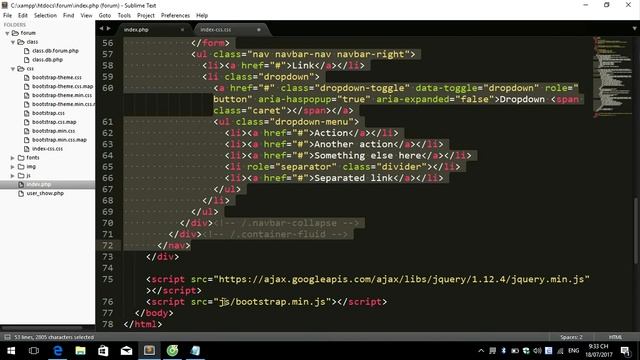Screen dimensions: 640x360
Task: Change indentation via Spaces: 2
Action: pos(571,337)
